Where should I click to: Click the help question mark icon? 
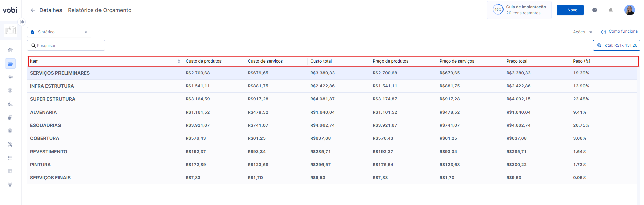point(595,10)
